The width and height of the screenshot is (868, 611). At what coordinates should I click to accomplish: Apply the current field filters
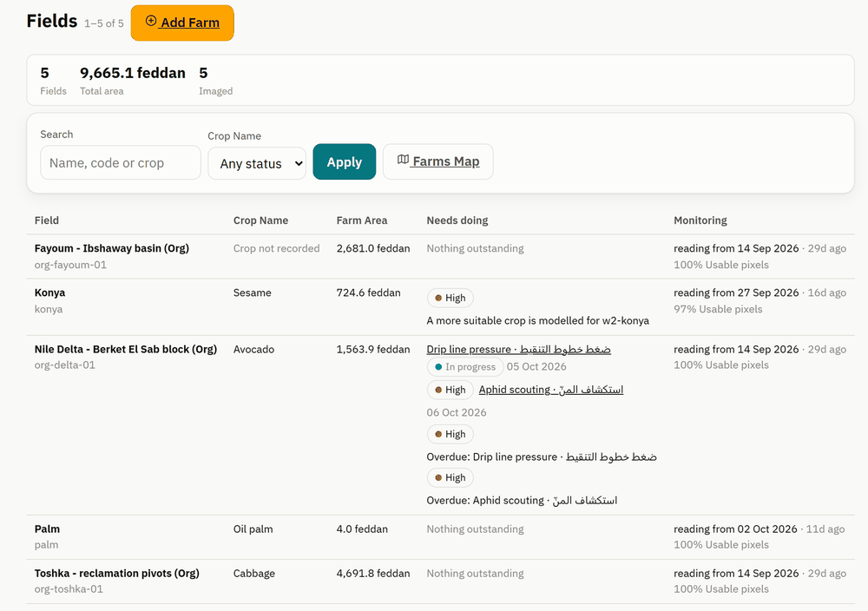point(345,161)
